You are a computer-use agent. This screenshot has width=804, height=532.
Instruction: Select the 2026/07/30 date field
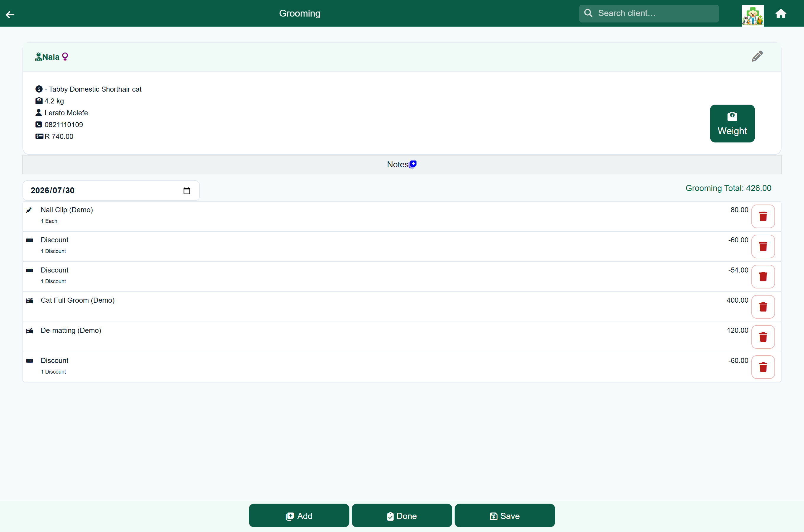[111, 191]
